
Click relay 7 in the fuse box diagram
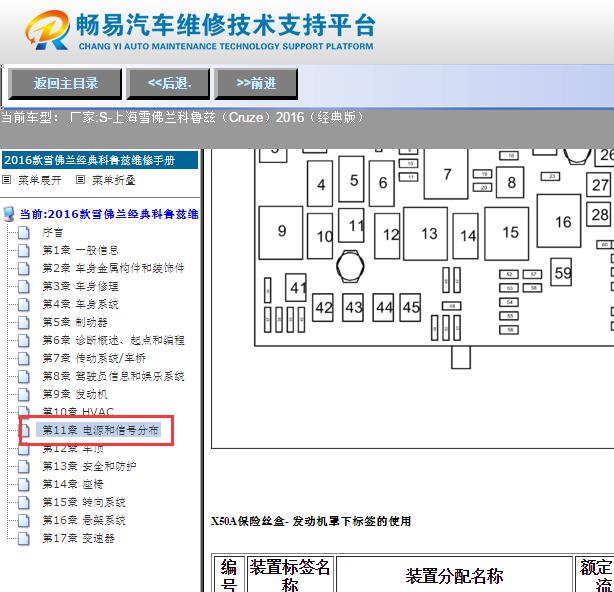click(x=446, y=174)
